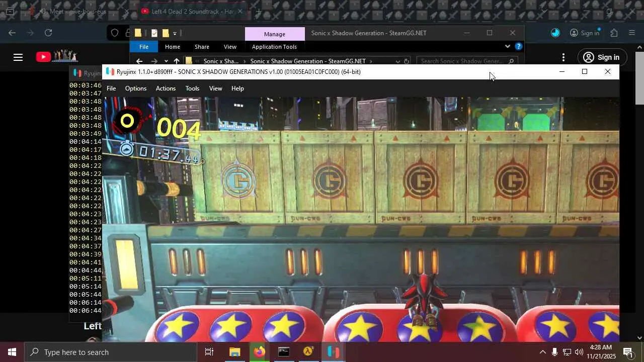Screen dimensions: 644x362
Task: Open Firefox View at the tab strip's start
Action: tap(10, 11)
